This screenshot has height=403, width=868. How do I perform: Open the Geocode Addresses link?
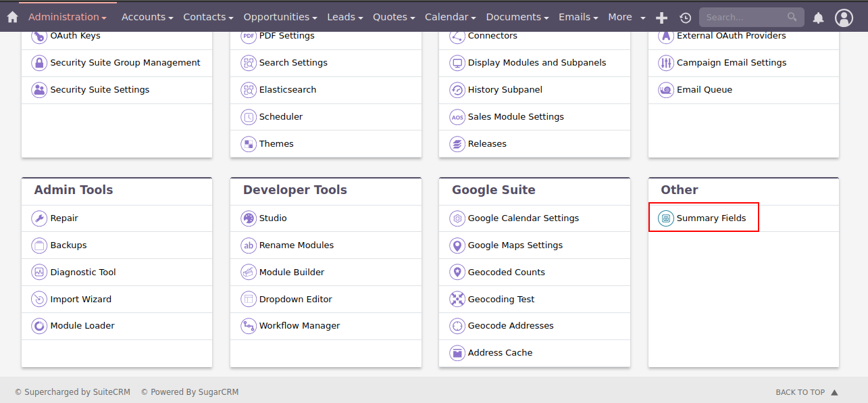tap(511, 326)
